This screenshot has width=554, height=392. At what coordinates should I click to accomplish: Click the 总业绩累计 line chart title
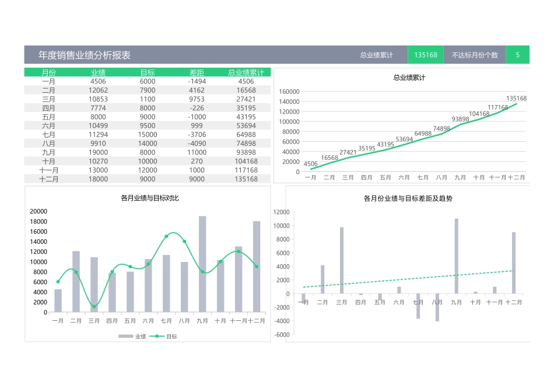pos(409,78)
